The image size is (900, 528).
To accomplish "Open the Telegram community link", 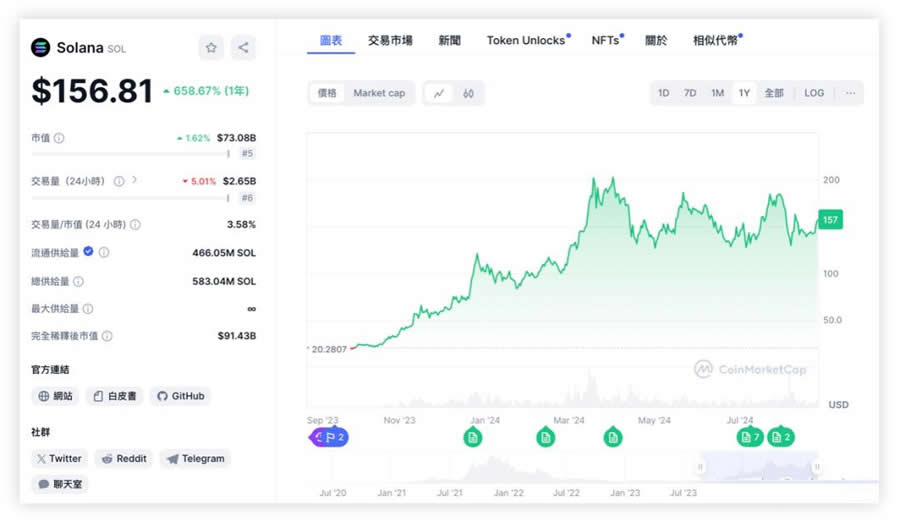I will pyautogui.click(x=195, y=458).
